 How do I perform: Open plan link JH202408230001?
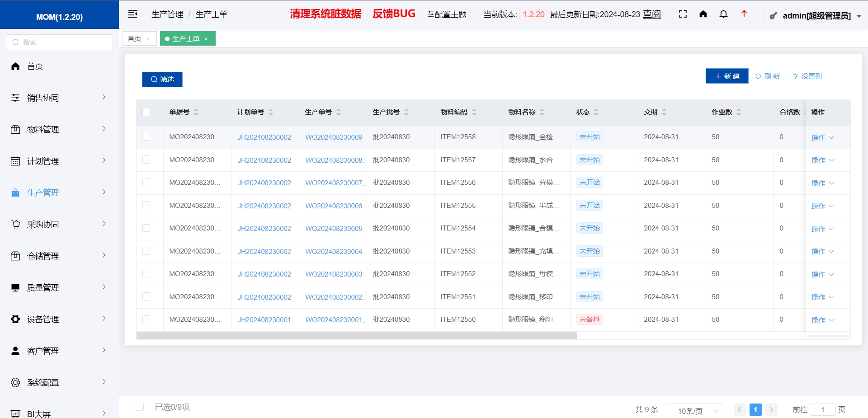[x=264, y=320]
